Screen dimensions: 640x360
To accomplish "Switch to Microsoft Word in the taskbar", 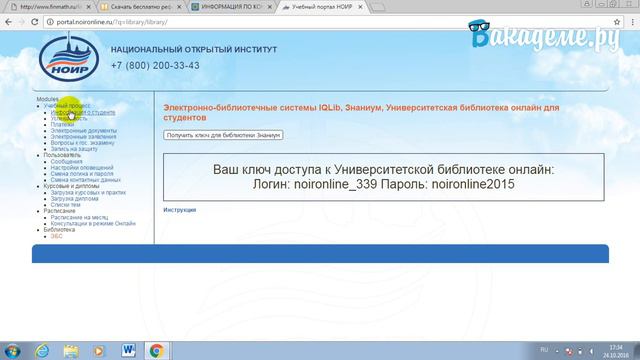I will (128, 351).
